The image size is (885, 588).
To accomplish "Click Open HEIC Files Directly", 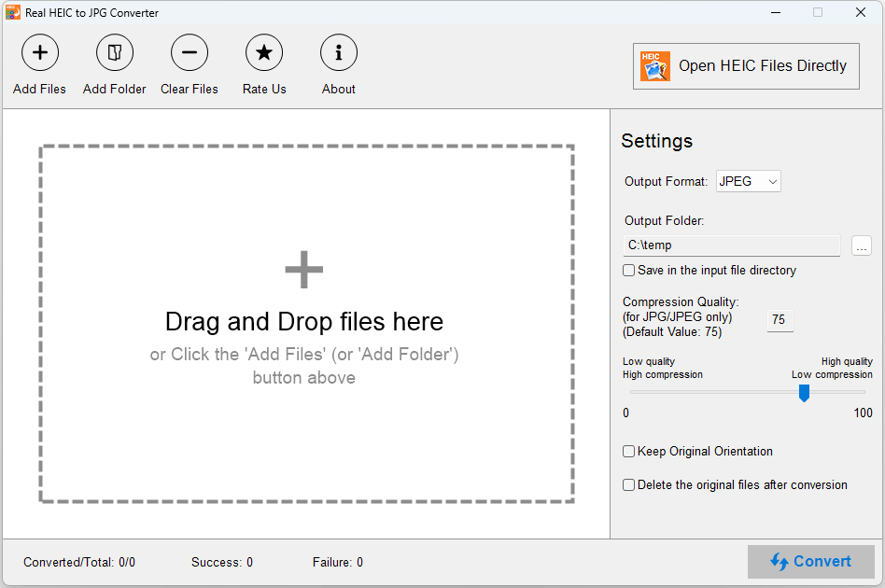I will [x=745, y=65].
